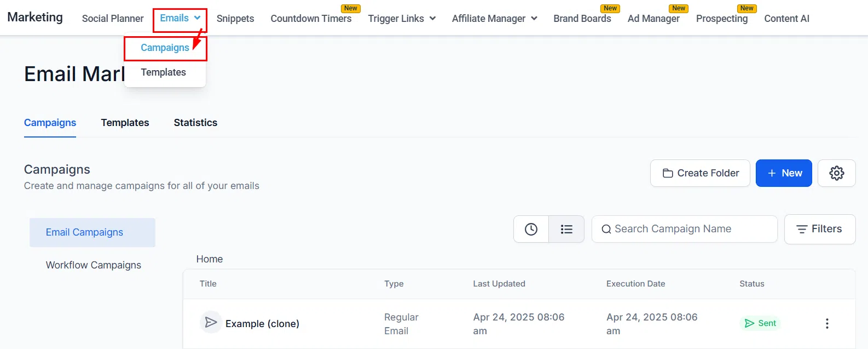Image resolution: width=868 pixels, height=349 pixels.
Task: Expand Trigger Links dropdown
Action: point(402,19)
